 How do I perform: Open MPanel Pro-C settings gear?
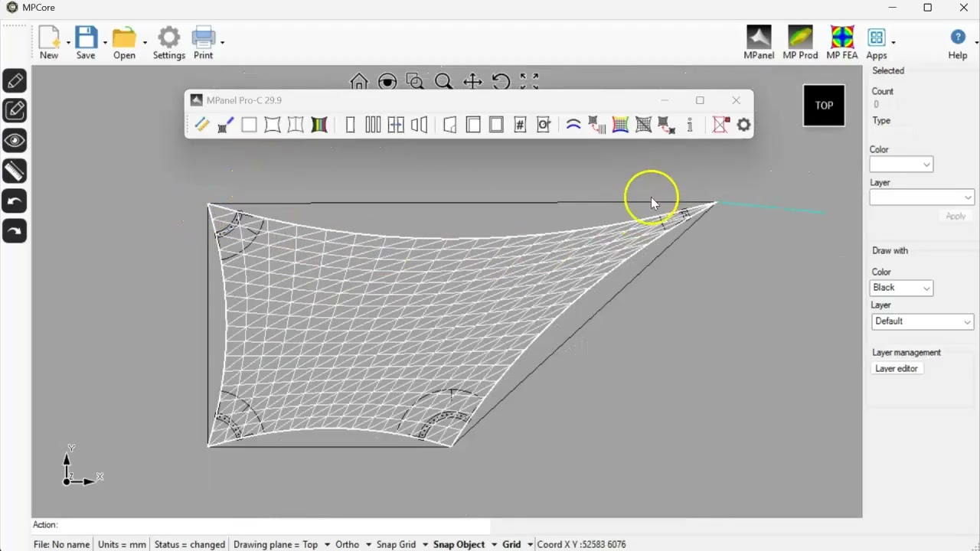743,125
